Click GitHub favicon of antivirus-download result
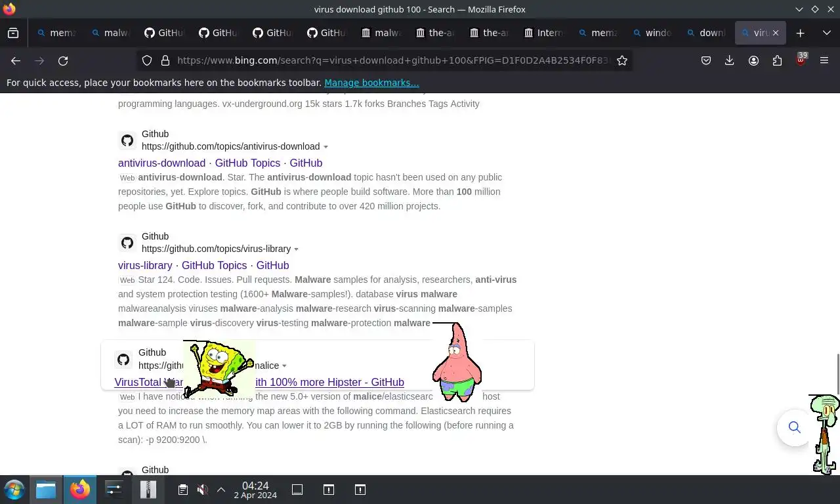The image size is (840, 504). [127, 140]
